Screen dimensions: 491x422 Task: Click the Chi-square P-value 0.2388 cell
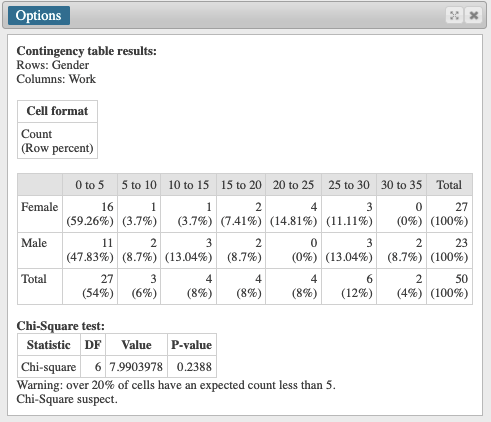coord(192,367)
